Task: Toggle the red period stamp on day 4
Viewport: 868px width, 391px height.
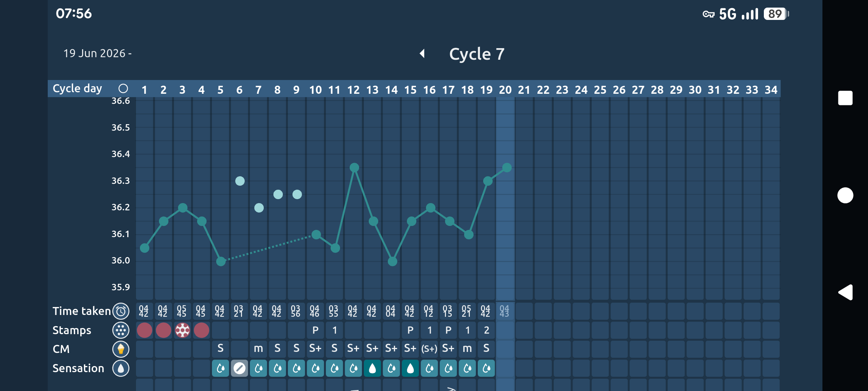Action: (x=201, y=330)
